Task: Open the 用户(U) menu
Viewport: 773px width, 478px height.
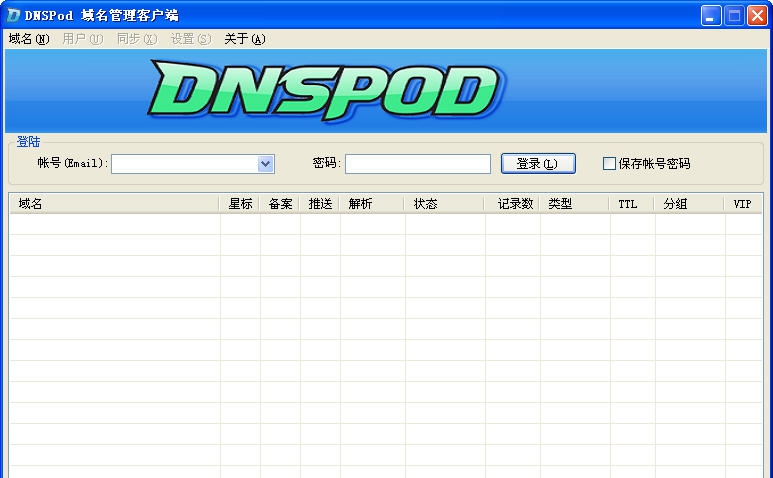Action: pos(82,39)
